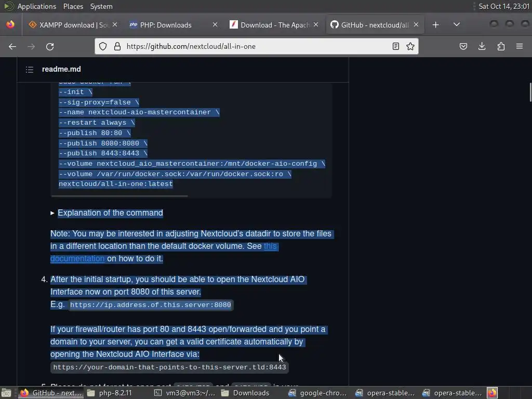Click the nextcloud/all-in-one:latest code line
Screen dimensions: 532x399
[x=116, y=184]
